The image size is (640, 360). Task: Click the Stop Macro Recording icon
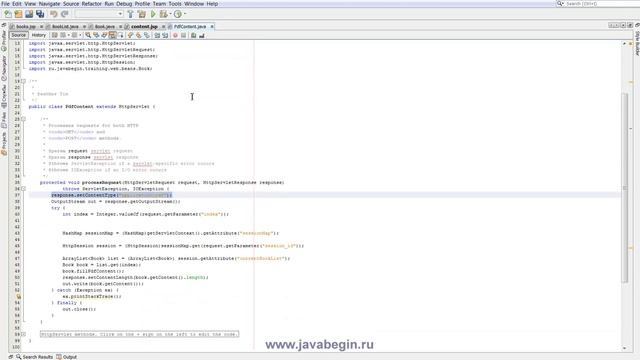183,36
